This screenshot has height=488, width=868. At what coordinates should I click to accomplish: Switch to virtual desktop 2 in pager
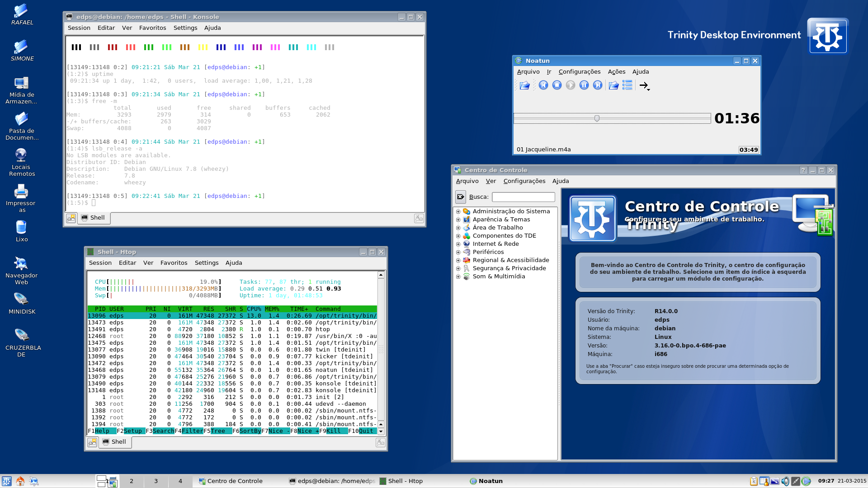tap(132, 481)
